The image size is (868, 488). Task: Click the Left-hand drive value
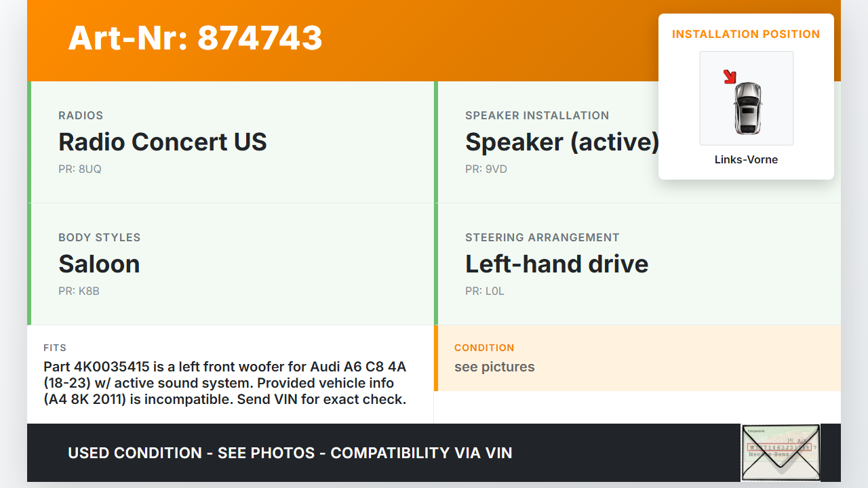coord(557,264)
